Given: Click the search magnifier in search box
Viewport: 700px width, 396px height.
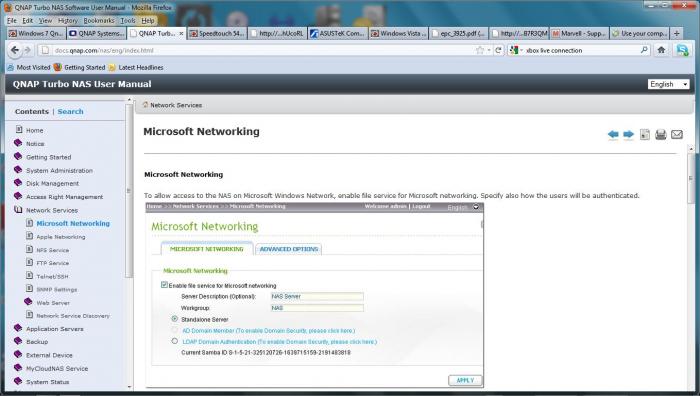Looking at the screenshot, I should pyautogui.click(x=644, y=50).
